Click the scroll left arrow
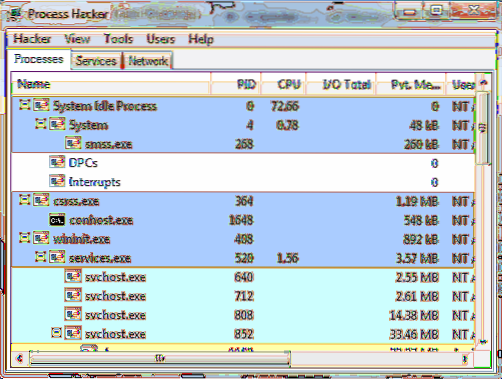Viewport: 502px width, 379px height. tap(20, 359)
